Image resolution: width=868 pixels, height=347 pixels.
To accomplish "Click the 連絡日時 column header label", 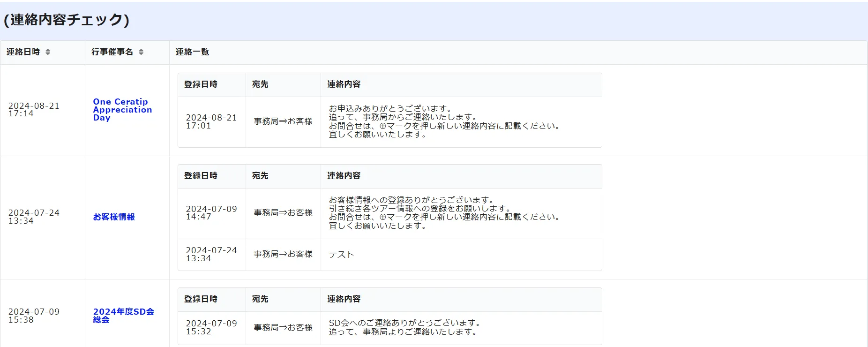I will 23,52.
